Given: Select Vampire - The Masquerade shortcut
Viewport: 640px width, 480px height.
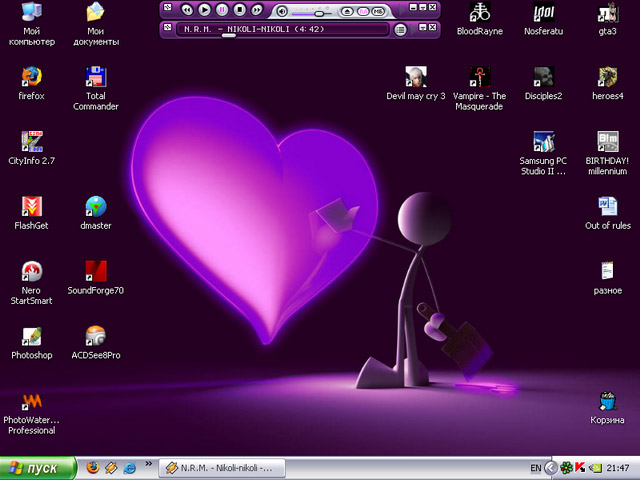Looking at the screenshot, I should pos(480,88).
